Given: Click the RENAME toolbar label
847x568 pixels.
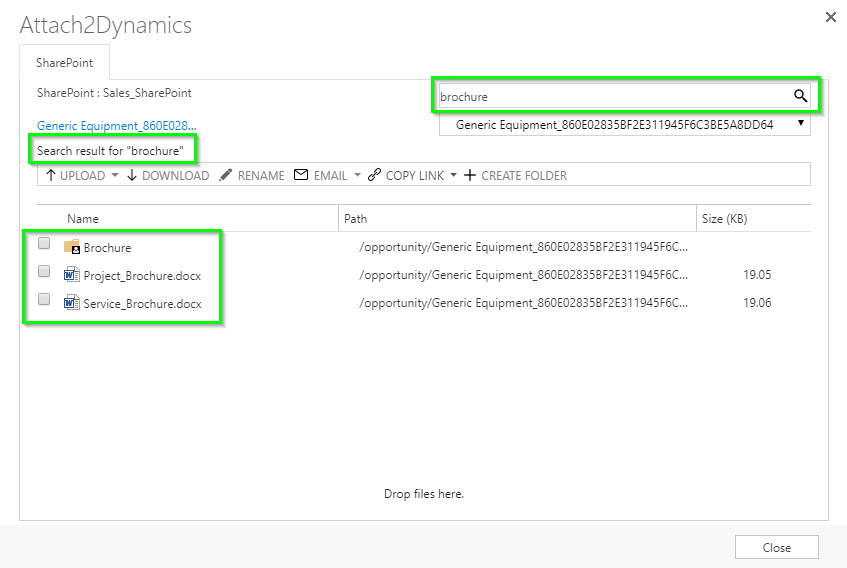Looking at the screenshot, I should coord(261,175).
